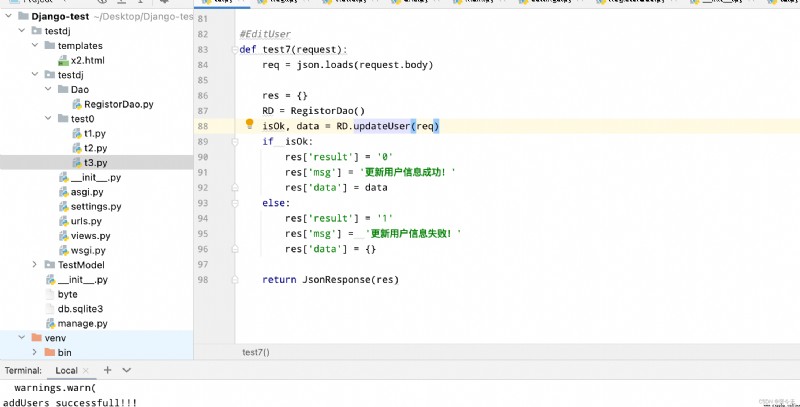Click the views.py file icon

[x=64, y=236]
